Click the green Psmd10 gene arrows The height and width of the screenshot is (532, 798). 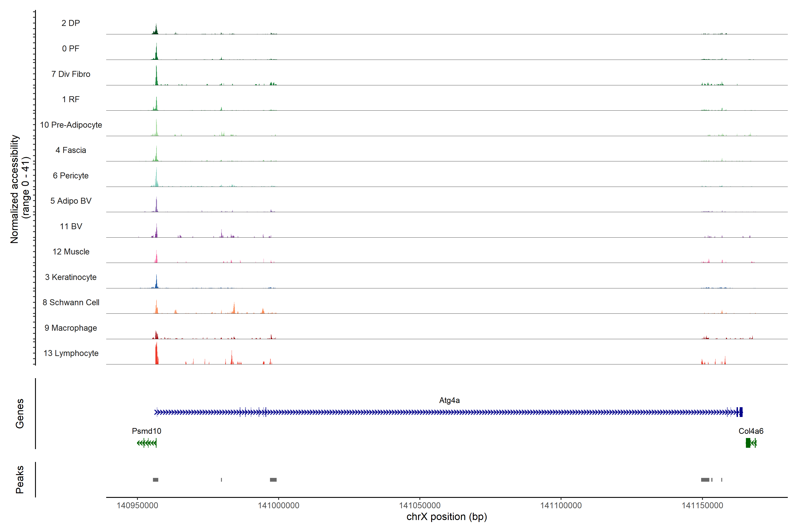click(147, 443)
